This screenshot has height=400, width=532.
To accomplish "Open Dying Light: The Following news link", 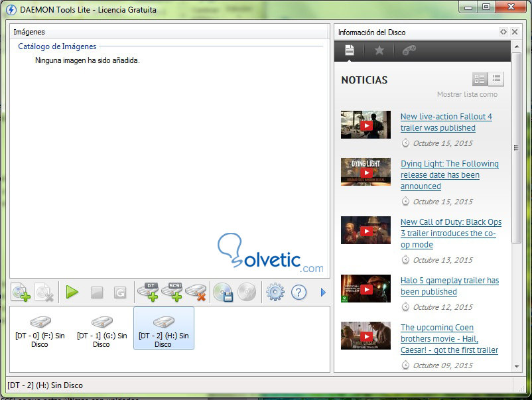I will [450, 174].
